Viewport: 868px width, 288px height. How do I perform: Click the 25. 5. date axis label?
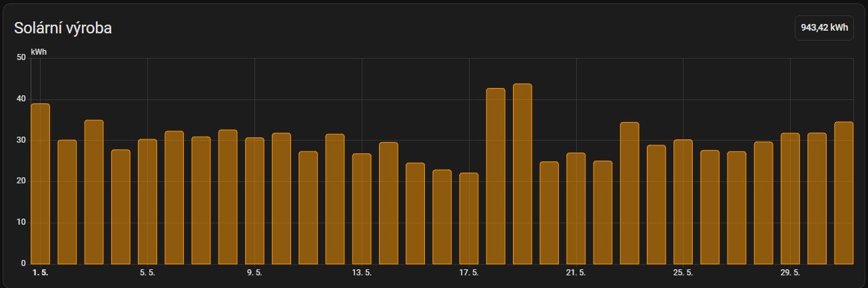(x=683, y=273)
